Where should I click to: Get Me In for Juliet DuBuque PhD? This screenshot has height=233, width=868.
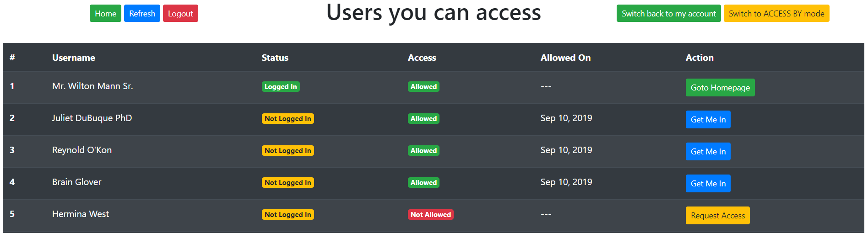pos(708,119)
